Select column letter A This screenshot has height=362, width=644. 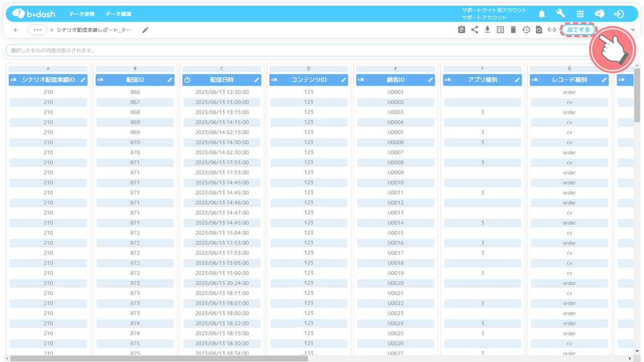(x=48, y=69)
